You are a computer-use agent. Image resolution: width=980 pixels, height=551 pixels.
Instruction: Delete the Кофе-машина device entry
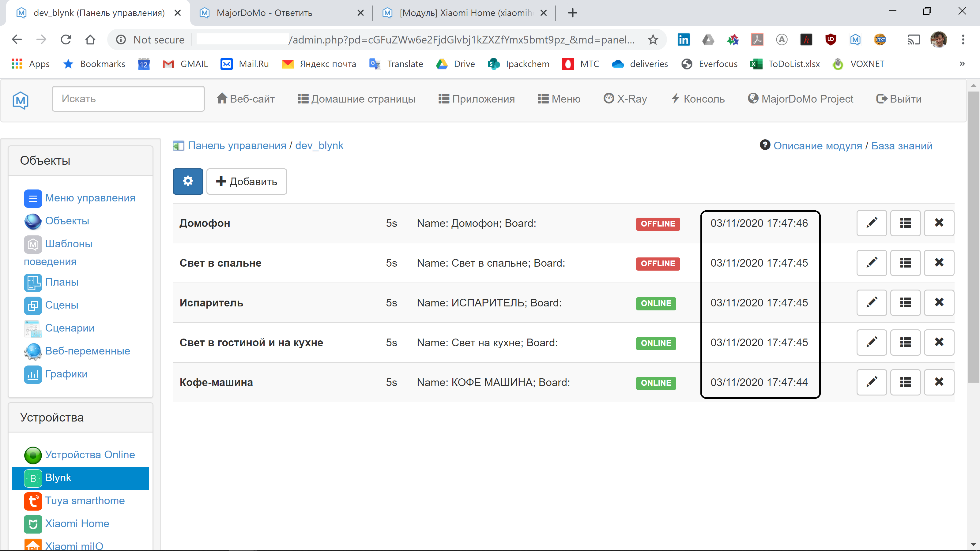point(939,382)
